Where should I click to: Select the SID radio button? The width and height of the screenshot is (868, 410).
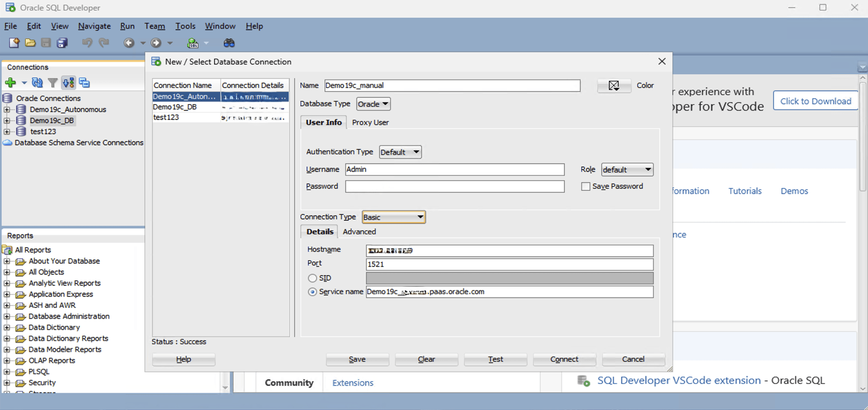[x=312, y=278]
